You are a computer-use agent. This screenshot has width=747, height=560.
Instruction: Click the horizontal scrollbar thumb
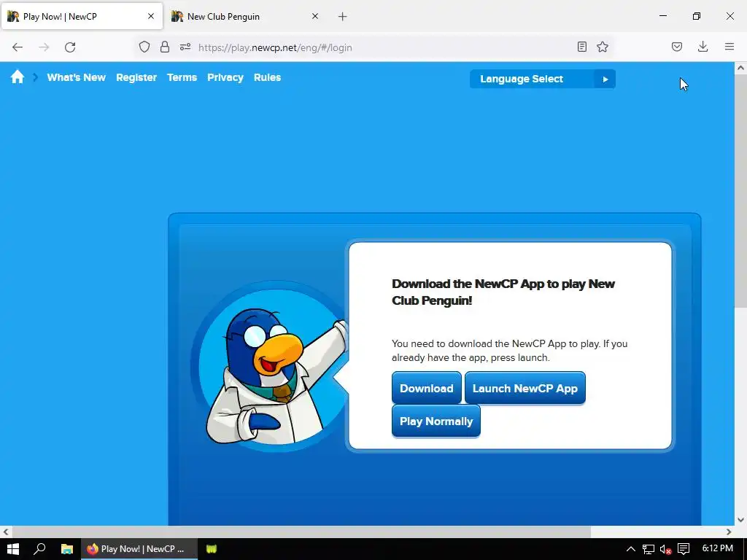(x=301, y=532)
